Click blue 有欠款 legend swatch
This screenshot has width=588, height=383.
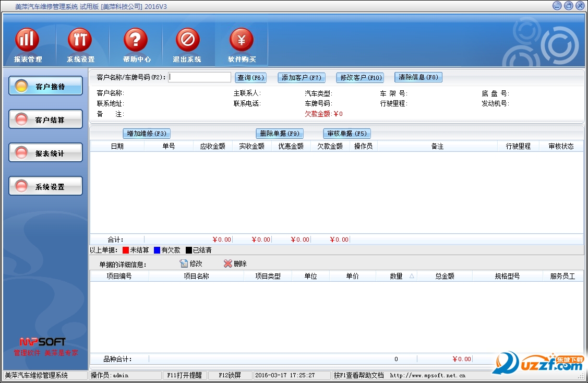157,250
